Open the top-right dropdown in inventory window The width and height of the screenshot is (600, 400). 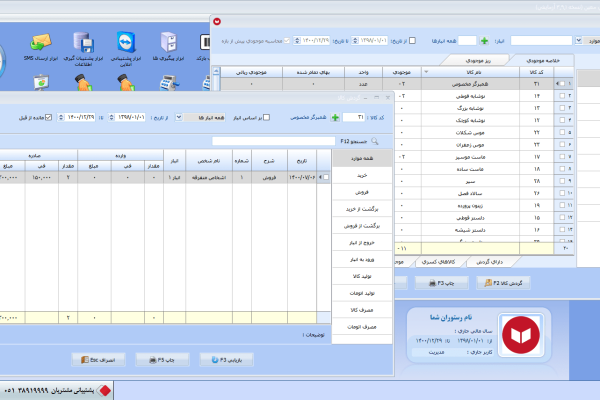(x=579, y=40)
